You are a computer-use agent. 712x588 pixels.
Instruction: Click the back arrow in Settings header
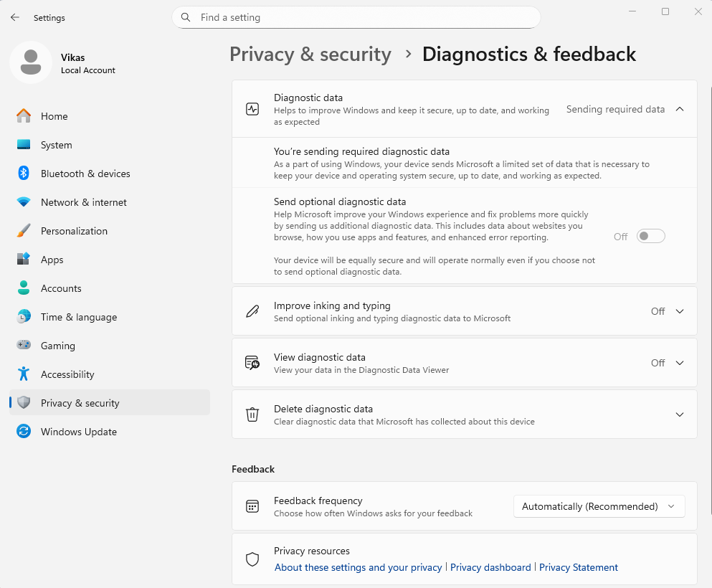[15, 17]
